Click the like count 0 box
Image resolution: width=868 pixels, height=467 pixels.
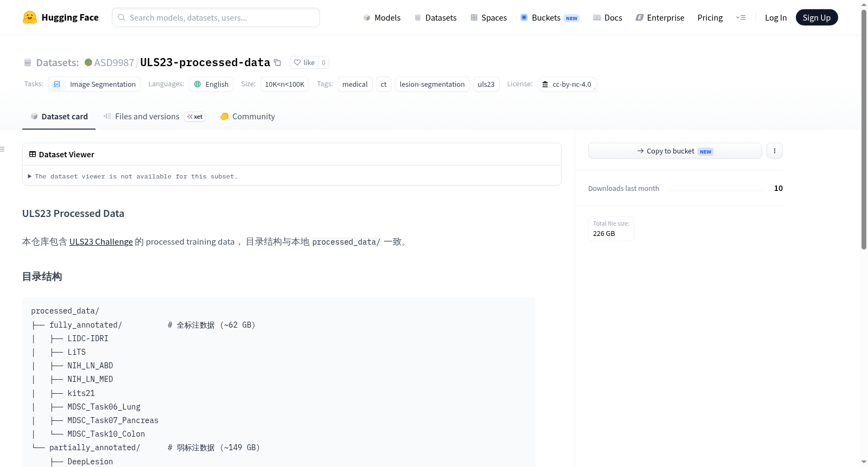(324, 62)
